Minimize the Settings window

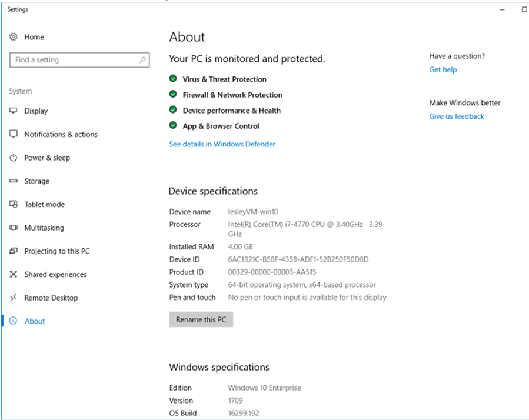[502, 9]
